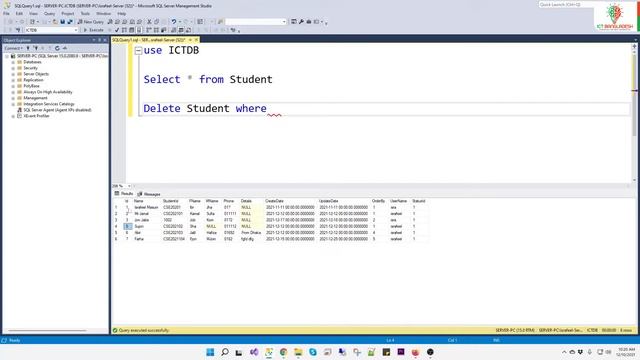Image resolution: width=640 pixels, height=360 pixels.
Task: Open the Window menu
Action: [104, 13]
